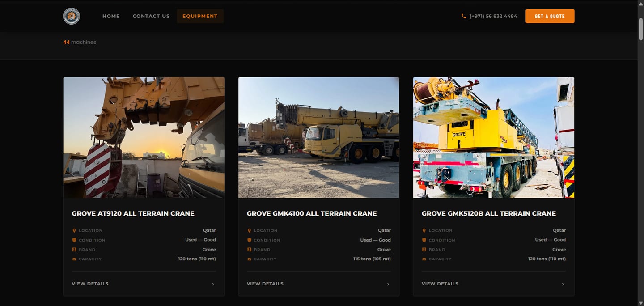Click '115 tons (105 mt)' capacity value

[372, 259]
